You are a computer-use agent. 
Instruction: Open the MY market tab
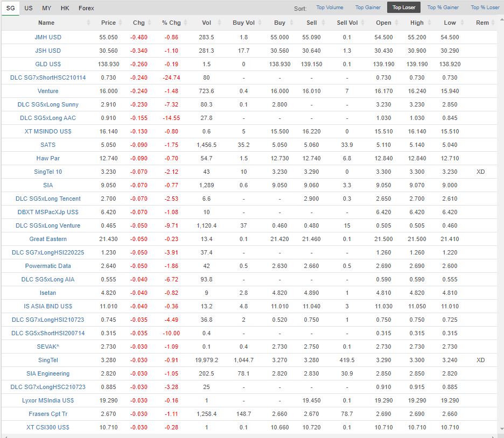[47, 8]
